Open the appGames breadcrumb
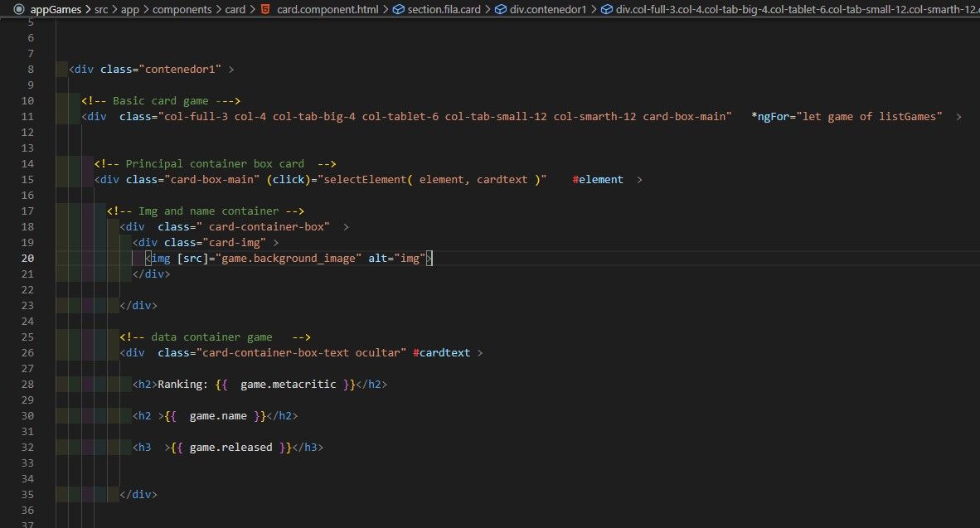The height and width of the screenshot is (528, 980). pos(56,9)
